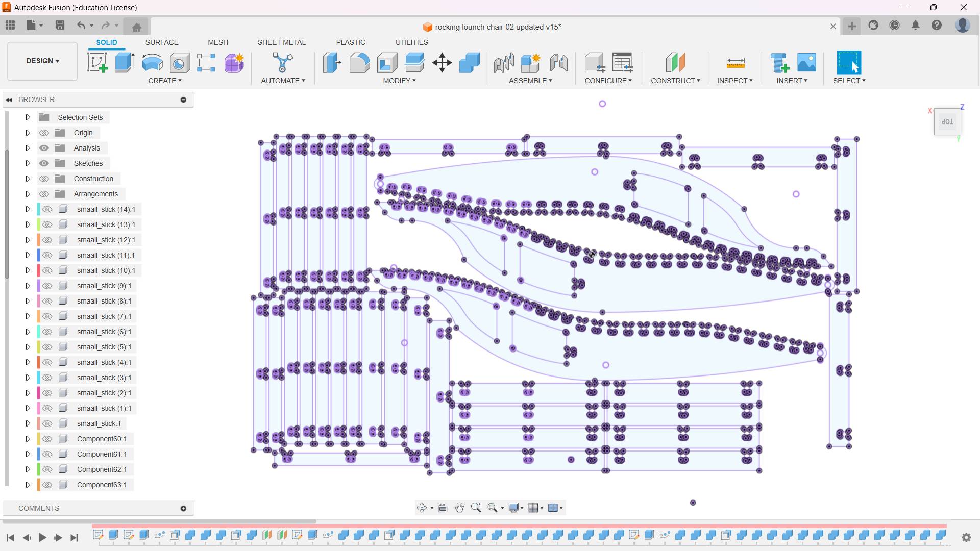This screenshot has height=551, width=980.
Task: Click the Measure tool icon
Action: tap(735, 63)
